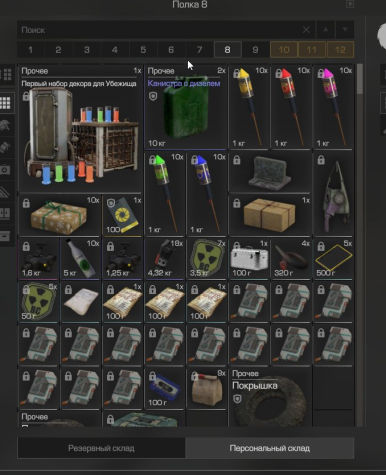Switch to Резервный склад
386x475 pixels.
point(101,448)
